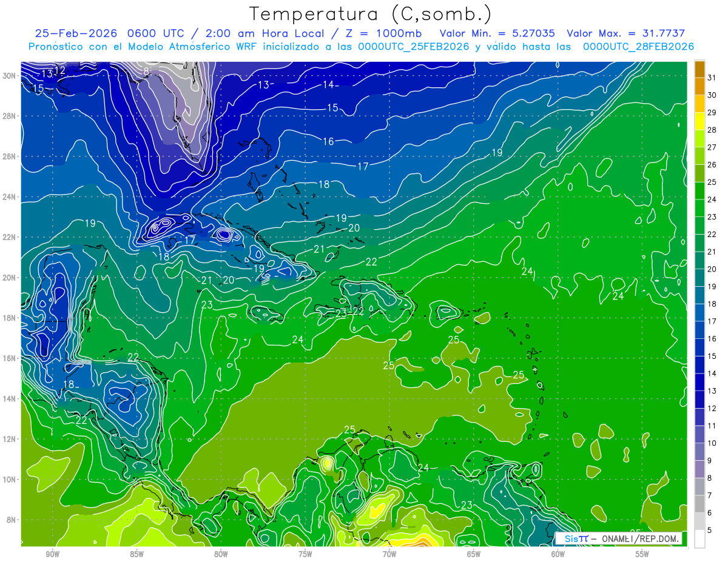This screenshot has width=728, height=562.
Task: Click the '16N' latitude axis label
Action: pyautogui.click(x=9, y=358)
